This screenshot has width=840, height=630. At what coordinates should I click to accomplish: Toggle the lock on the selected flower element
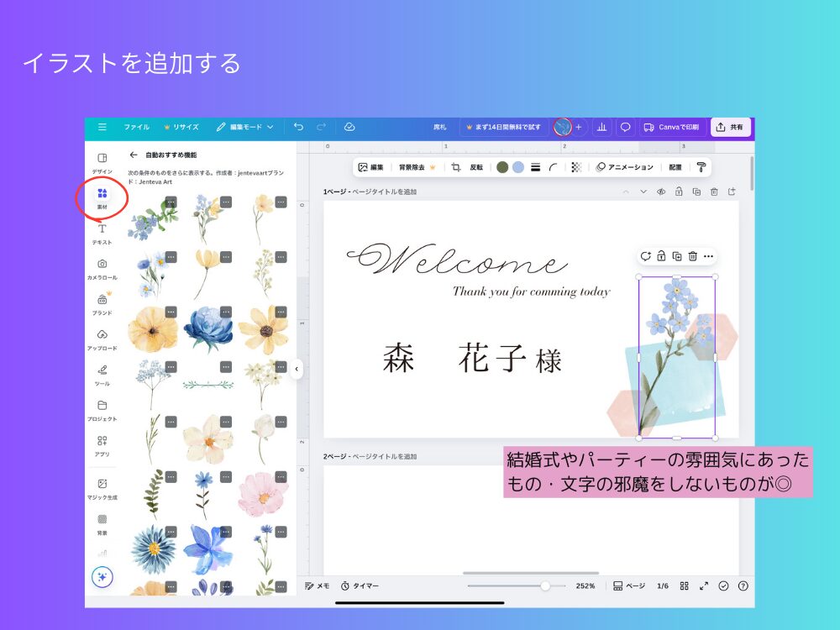click(x=663, y=255)
